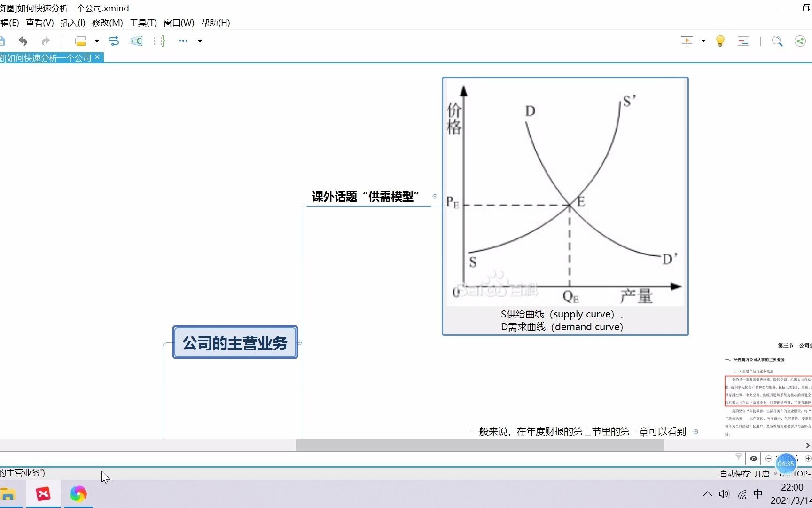Click the scrollbar right arrow
Image resolution: width=812 pixels, height=508 pixels.
click(807, 445)
